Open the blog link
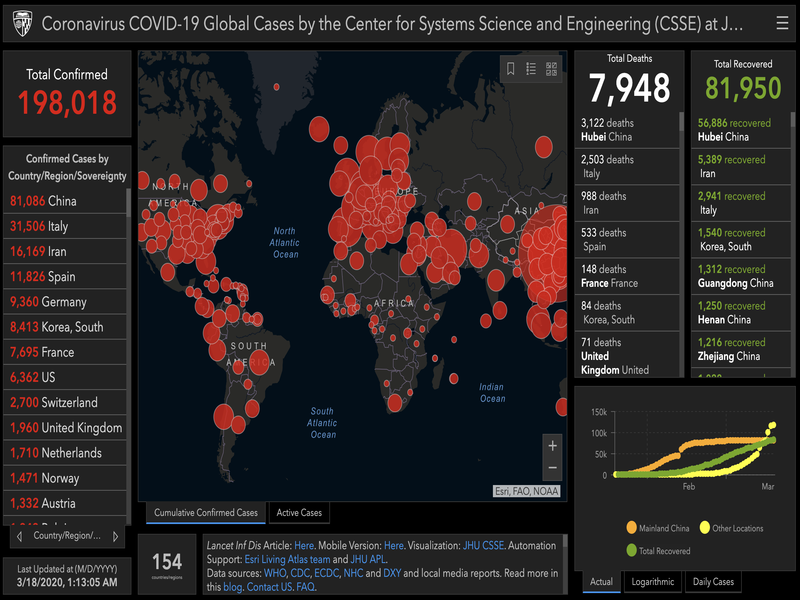Image resolution: width=800 pixels, height=600 pixels. [232, 587]
